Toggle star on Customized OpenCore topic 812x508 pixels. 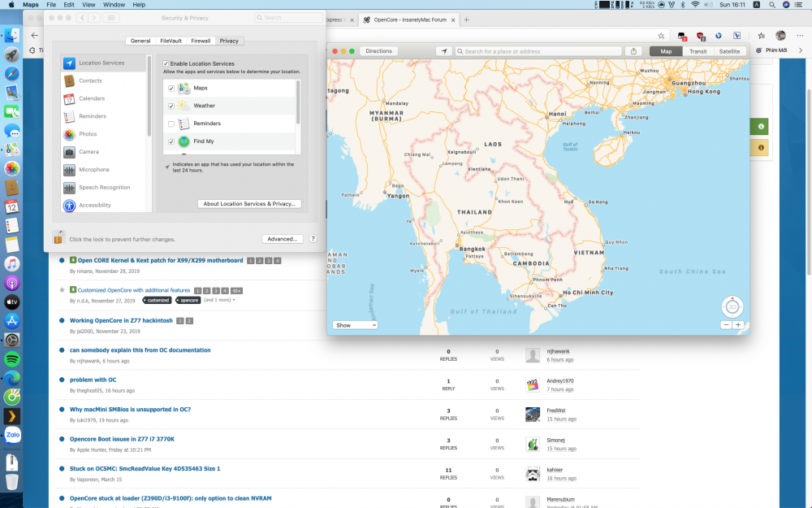click(x=63, y=290)
